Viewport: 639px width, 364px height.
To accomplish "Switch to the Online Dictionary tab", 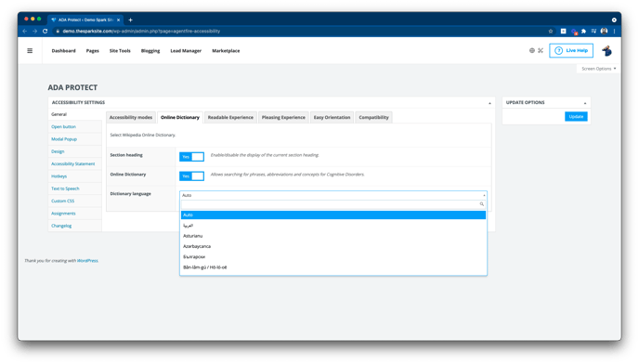I will [180, 117].
